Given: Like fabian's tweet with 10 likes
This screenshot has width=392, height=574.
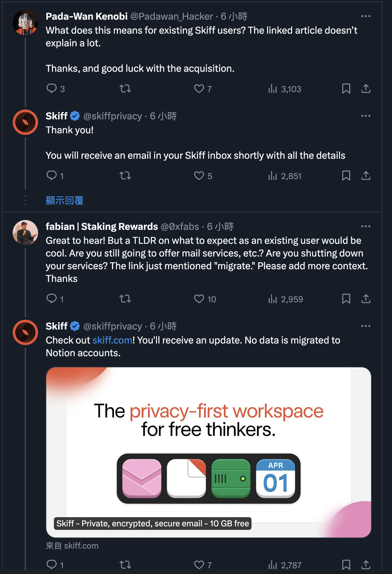Looking at the screenshot, I should pyautogui.click(x=205, y=299).
